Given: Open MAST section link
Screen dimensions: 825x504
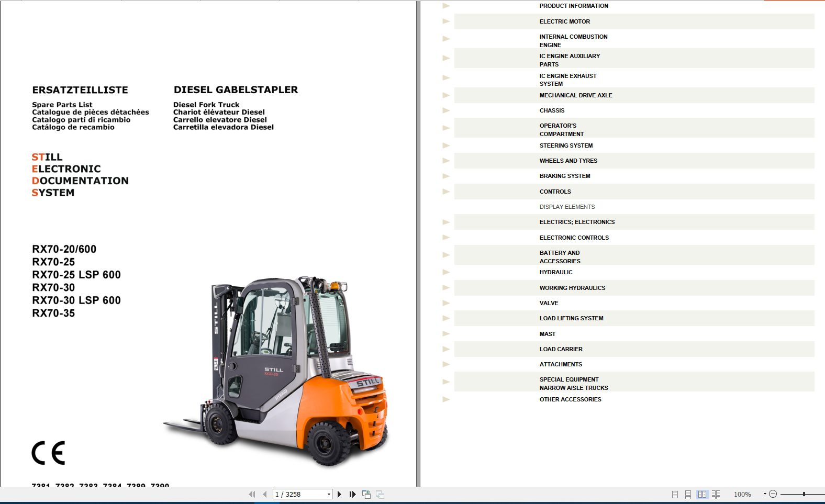Looking at the screenshot, I should point(548,334).
